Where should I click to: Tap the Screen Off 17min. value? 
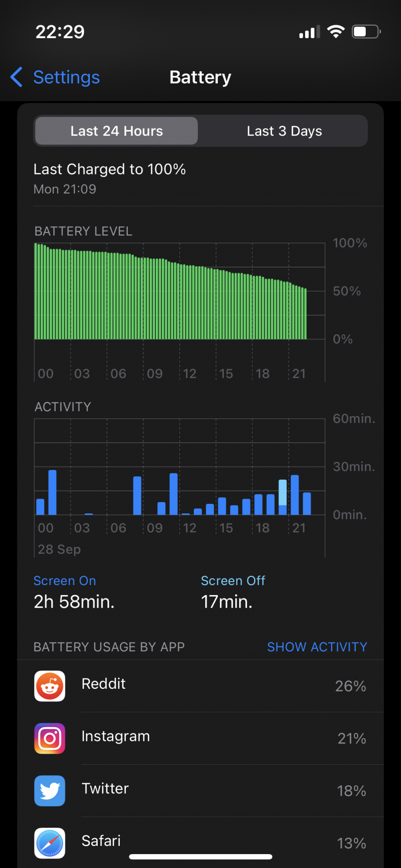(x=227, y=602)
